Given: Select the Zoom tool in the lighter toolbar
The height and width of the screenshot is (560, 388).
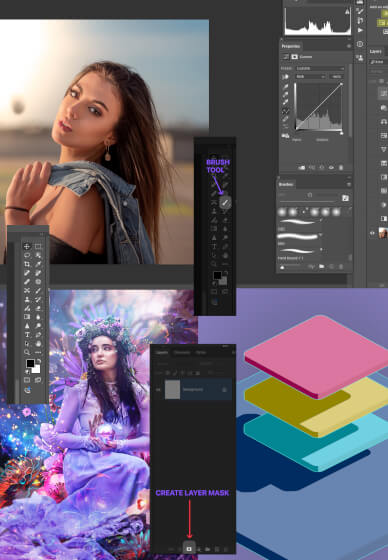Looking at the screenshot, I should 27,352.
